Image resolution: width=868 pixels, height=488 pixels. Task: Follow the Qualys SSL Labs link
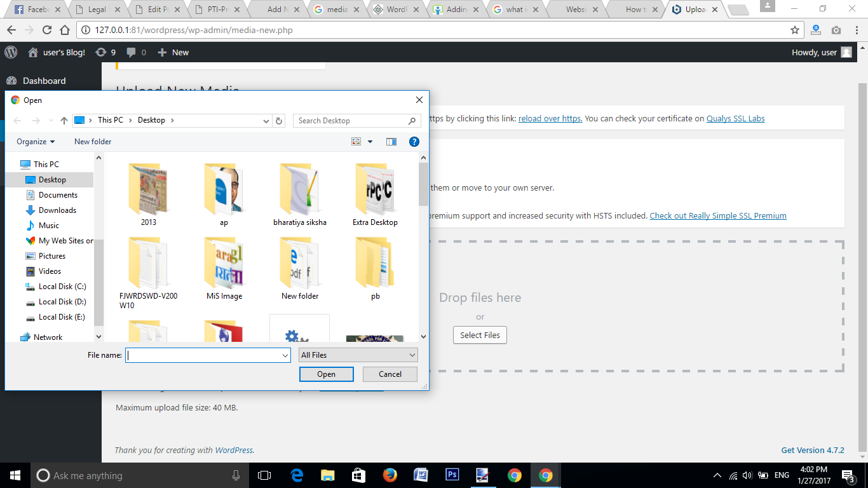point(735,118)
